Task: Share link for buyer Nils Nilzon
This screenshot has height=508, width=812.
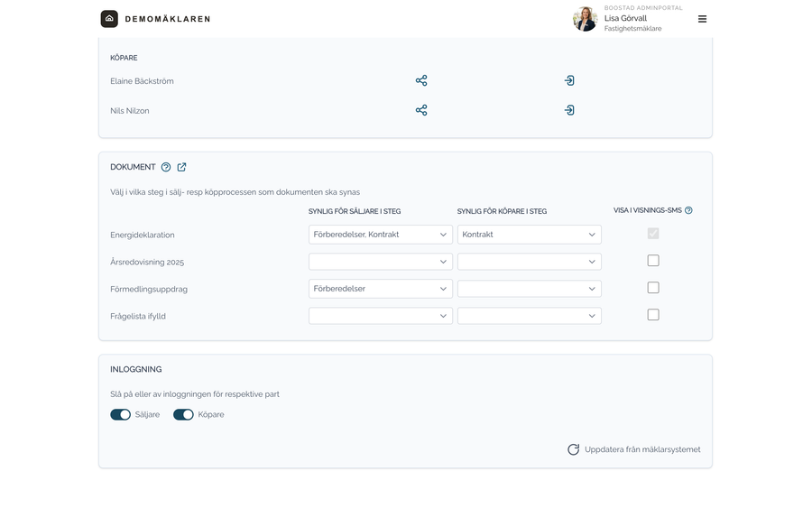Action: click(421, 110)
